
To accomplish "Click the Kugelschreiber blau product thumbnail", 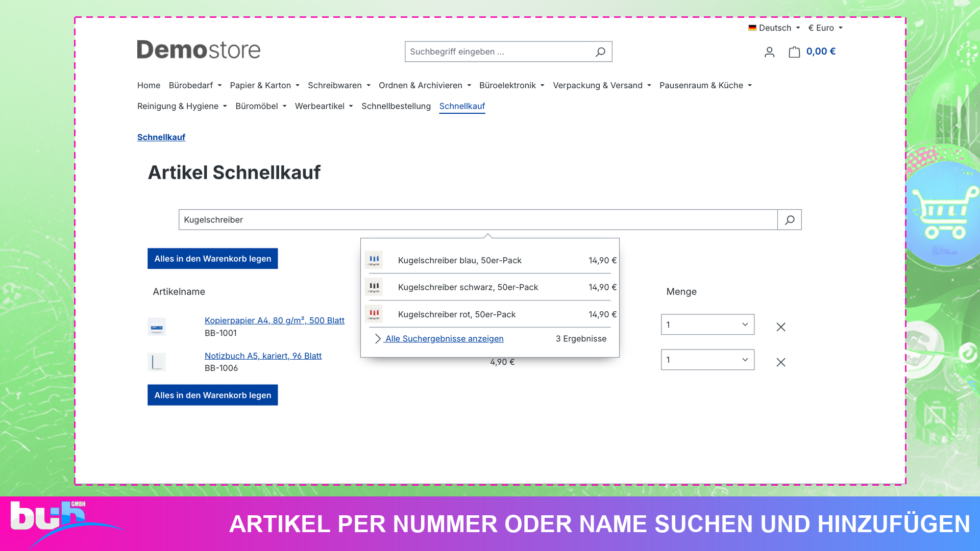I will coord(374,260).
